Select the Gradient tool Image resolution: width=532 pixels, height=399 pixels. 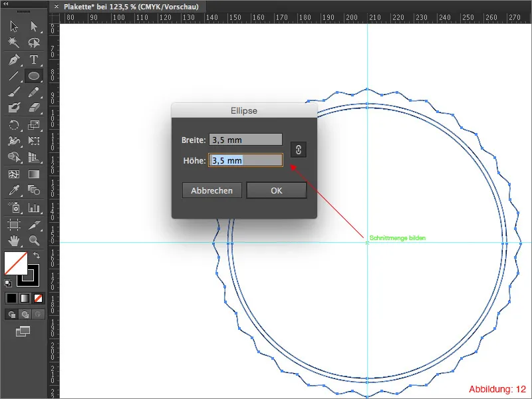point(34,174)
